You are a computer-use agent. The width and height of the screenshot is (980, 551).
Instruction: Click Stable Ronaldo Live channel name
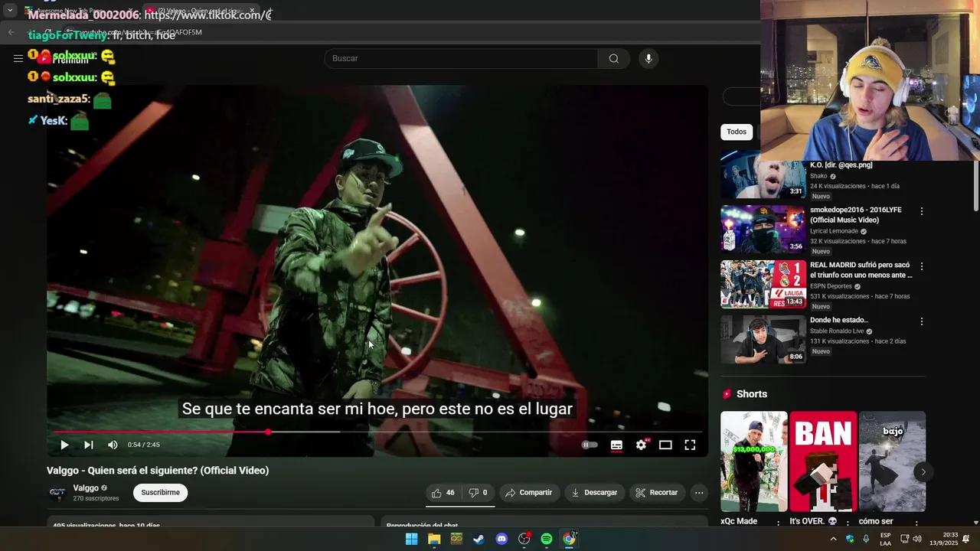click(x=836, y=331)
